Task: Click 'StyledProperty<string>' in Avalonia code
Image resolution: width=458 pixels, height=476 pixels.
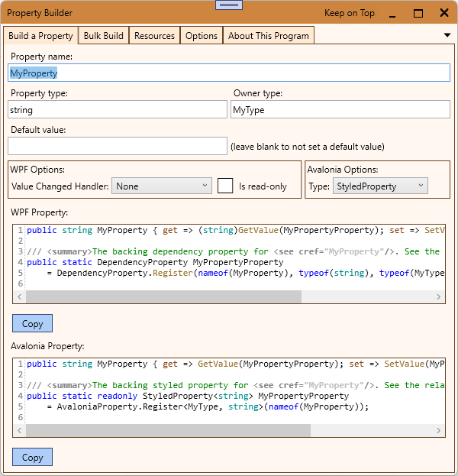Action: pyautogui.click(x=198, y=396)
